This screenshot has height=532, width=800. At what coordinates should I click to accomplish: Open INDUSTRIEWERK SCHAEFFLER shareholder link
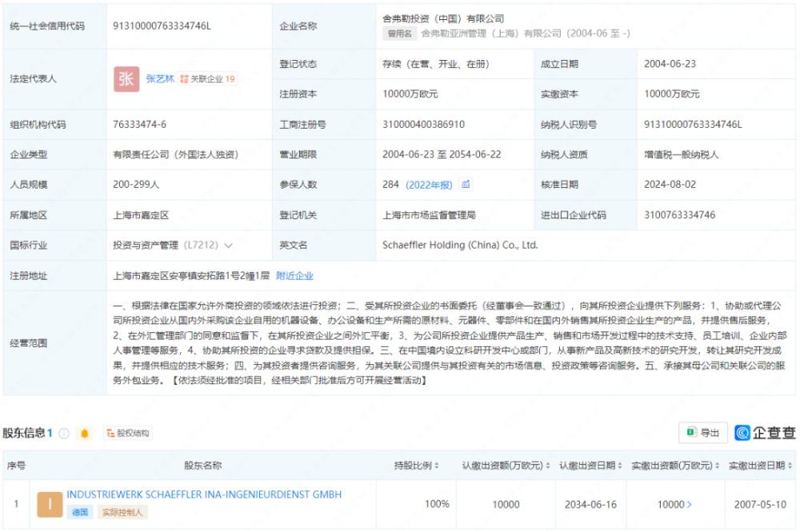pyautogui.click(x=204, y=494)
